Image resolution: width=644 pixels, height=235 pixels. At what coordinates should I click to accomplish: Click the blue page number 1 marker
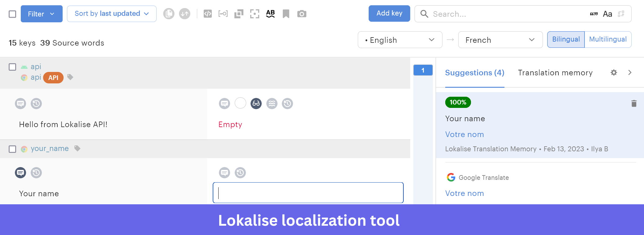coord(423,70)
